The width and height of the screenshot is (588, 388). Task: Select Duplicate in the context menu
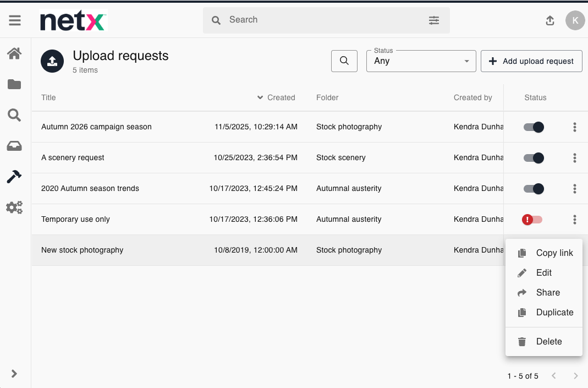554,313
